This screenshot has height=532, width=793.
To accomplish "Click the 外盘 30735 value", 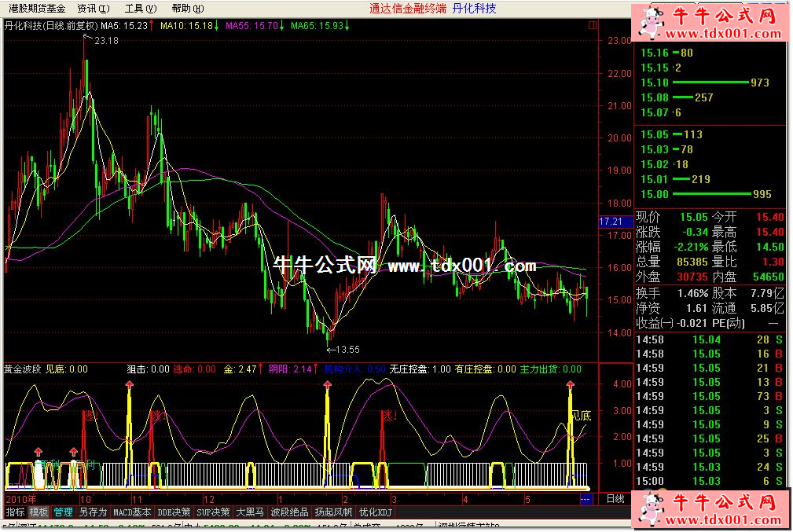I will pyautogui.click(x=692, y=277).
